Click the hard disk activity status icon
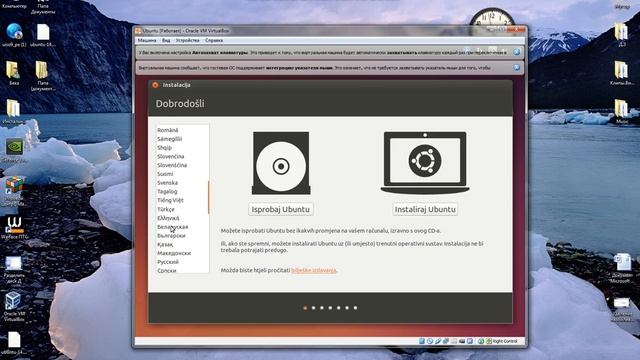The width and height of the screenshot is (640, 360). (x=422, y=341)
